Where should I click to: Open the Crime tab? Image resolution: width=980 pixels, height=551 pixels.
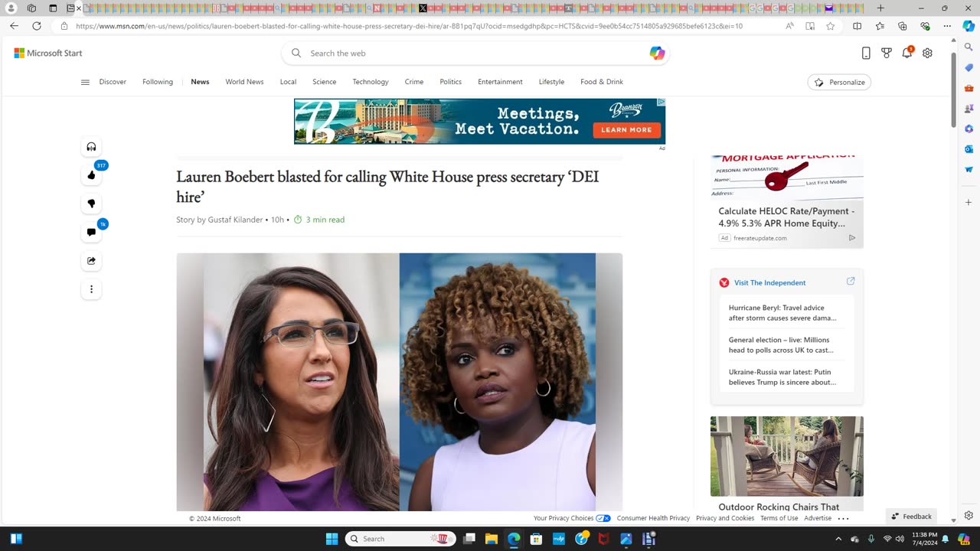[414, 82]
